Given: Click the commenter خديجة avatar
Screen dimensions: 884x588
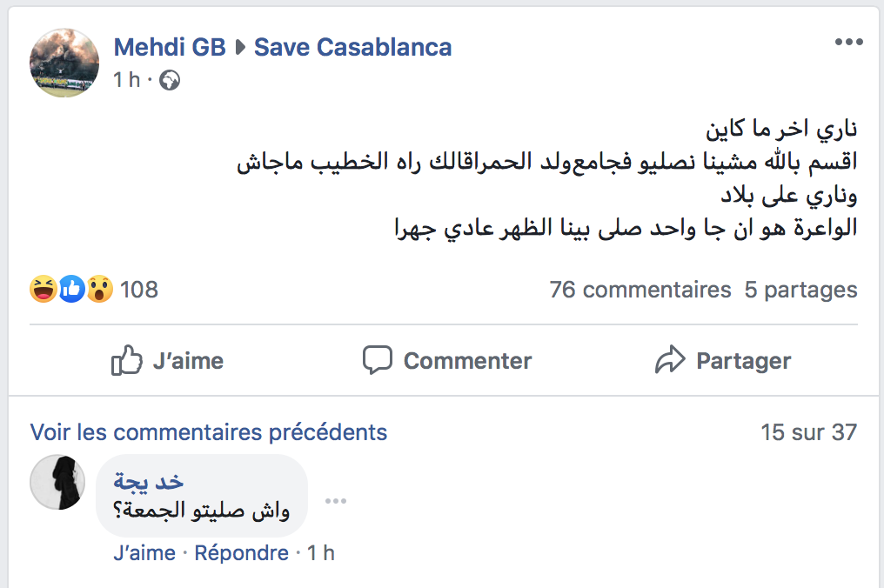Looking at the screenshot, I should (57, 481).
